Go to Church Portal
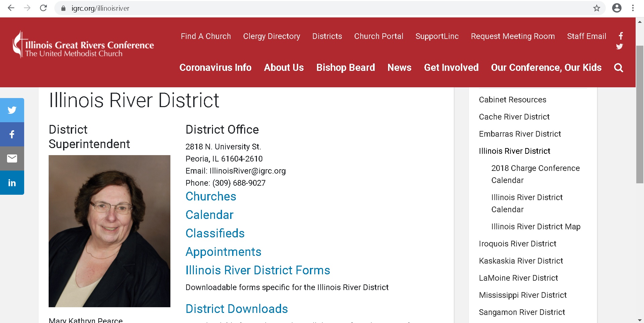644x323 pixels. [379, 36]
